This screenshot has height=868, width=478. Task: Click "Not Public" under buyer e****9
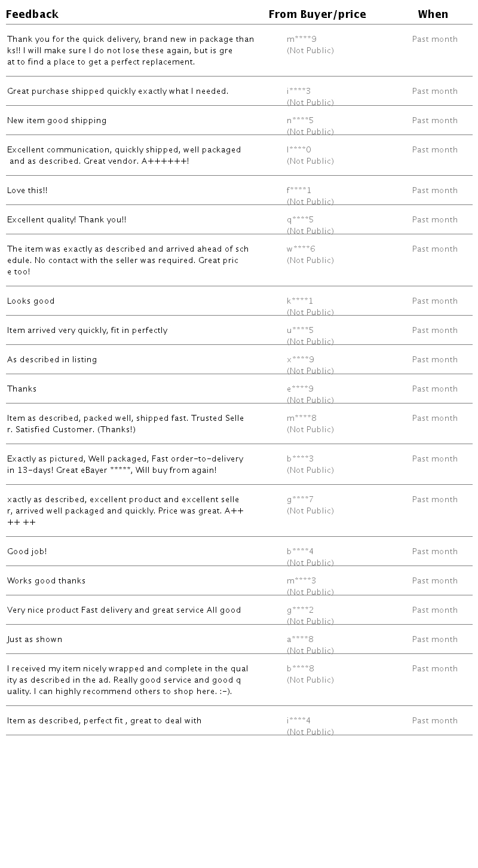[x=310, y=400]
